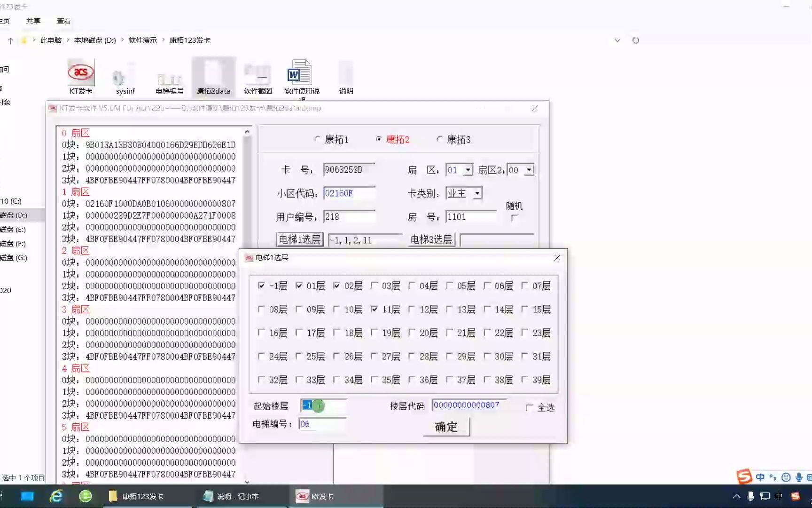Viewport: 812px width, 508px height.
Task: Uncheck the -1层 floor checkbox
Action: pos(261,286)
